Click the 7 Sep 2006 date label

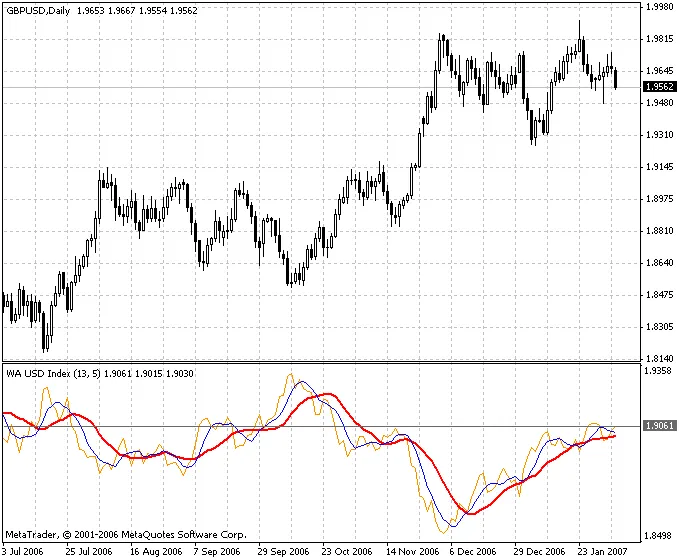tap(217, 551)
